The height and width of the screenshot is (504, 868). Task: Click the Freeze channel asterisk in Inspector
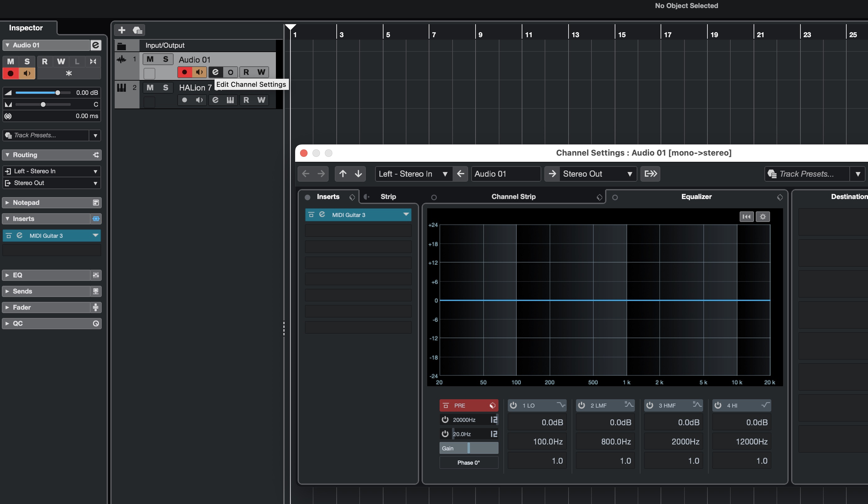coord(69,73)
